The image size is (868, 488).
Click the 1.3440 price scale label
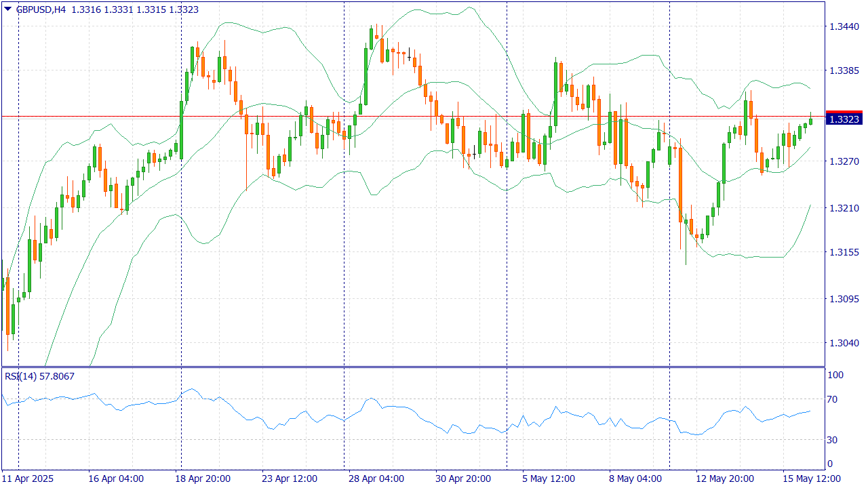click(x=845, y=26)
